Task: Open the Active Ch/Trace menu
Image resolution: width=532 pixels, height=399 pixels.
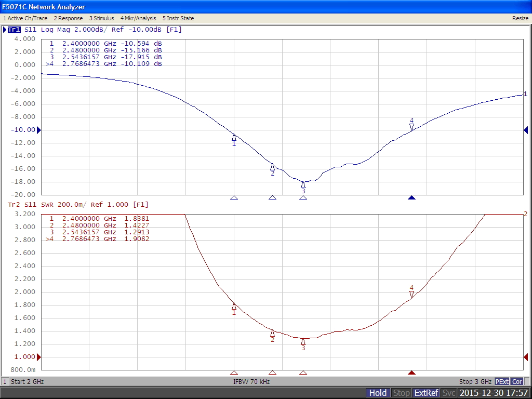Action: tap(25, 18)
